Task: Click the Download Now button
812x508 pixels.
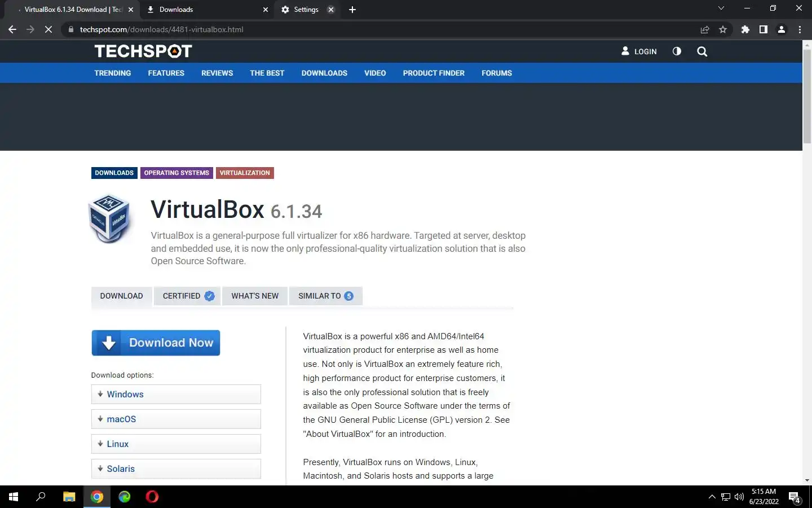Action: tap(156, 343)
